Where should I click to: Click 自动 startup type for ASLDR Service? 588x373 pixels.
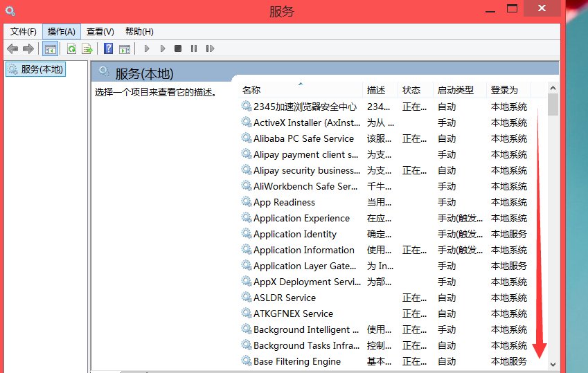447,298
